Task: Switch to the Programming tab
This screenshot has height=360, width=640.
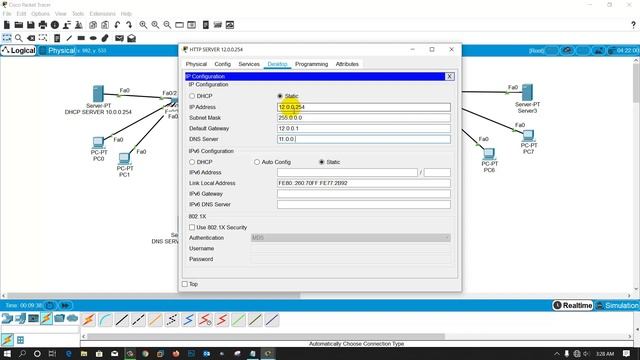Action: click(x=311, y=64)
